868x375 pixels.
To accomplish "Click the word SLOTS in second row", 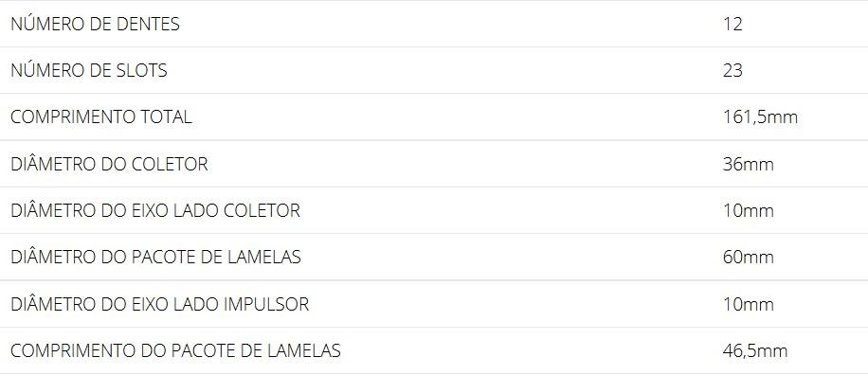I will coord(141,70).
